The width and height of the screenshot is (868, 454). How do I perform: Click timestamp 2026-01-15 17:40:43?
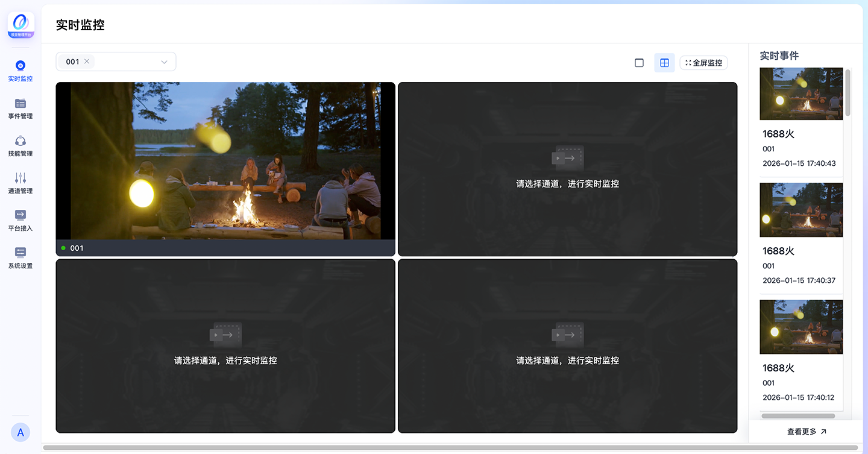(x=799, y=163)
